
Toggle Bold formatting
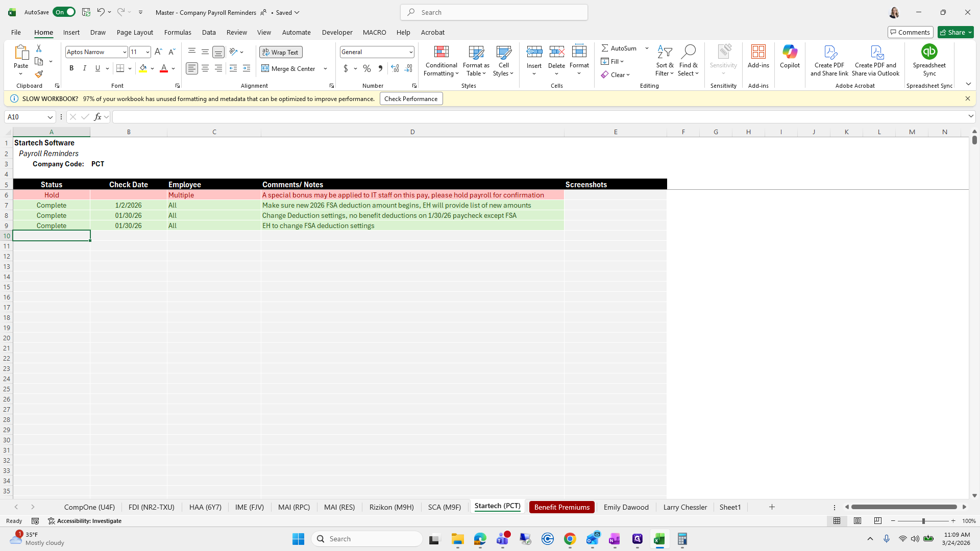(x=71, y=68)
